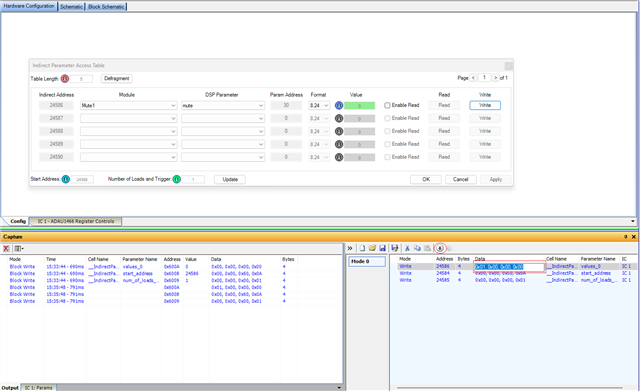Click the gray Value field in row 24590
This screenshot has height=391, width=640.
coord(359,158)
